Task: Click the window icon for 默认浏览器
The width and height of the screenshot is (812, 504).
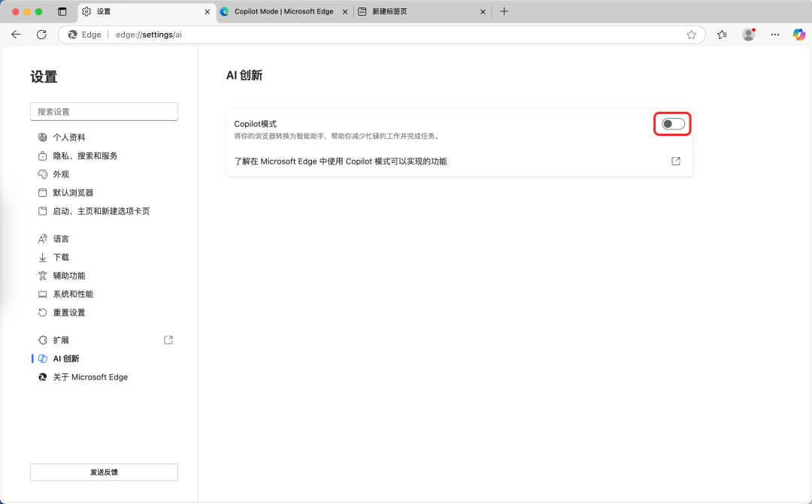Action: click(x=42, y=192)
